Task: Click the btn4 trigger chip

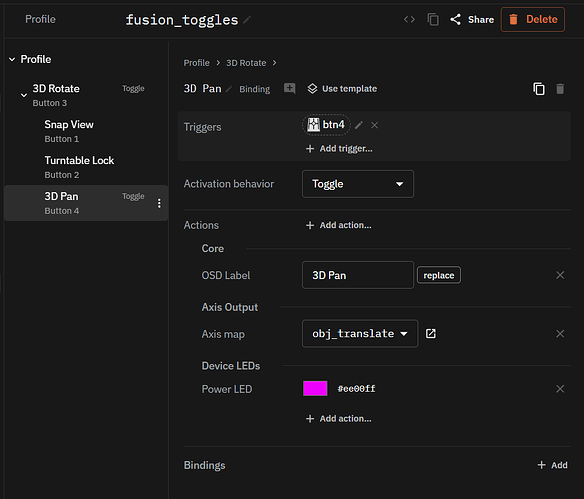Action: pos(326,125)
